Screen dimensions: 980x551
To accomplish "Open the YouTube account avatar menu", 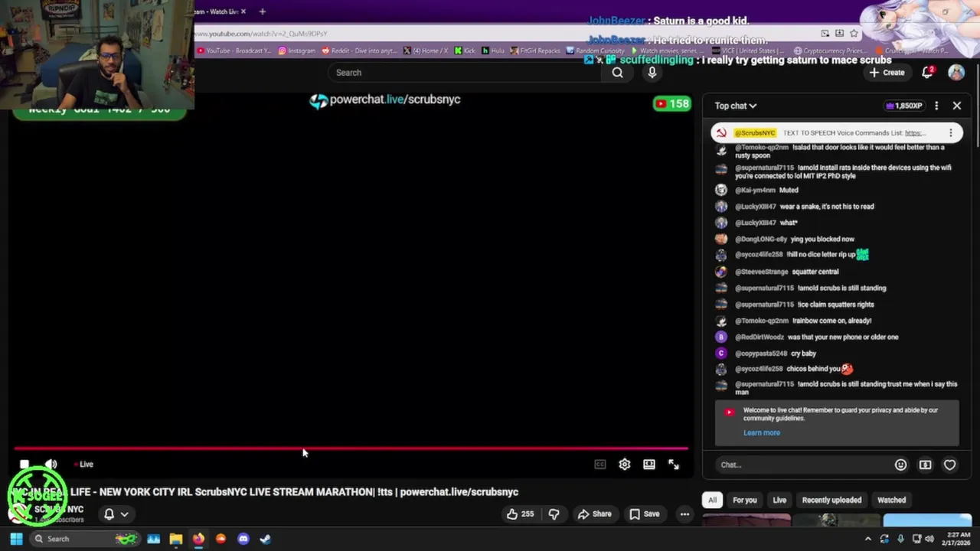I will (956, 73).
